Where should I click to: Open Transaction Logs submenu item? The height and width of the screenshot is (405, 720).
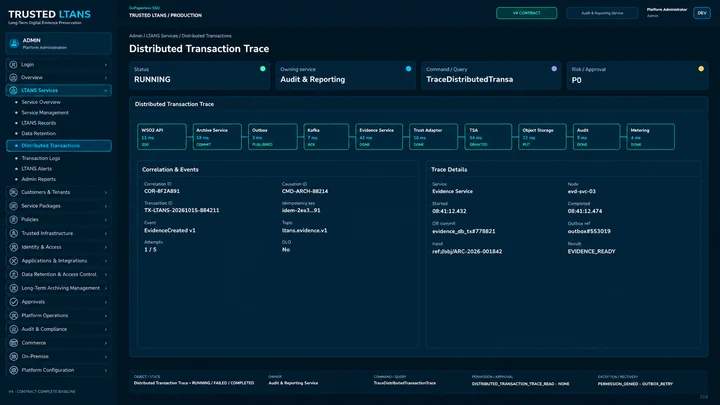tap(41, 158)
